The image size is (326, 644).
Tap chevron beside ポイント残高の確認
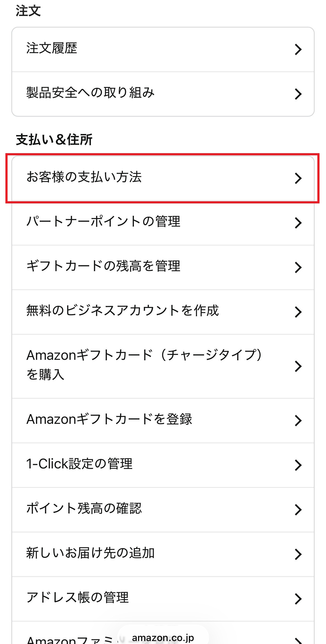click(x=298, y=510)
